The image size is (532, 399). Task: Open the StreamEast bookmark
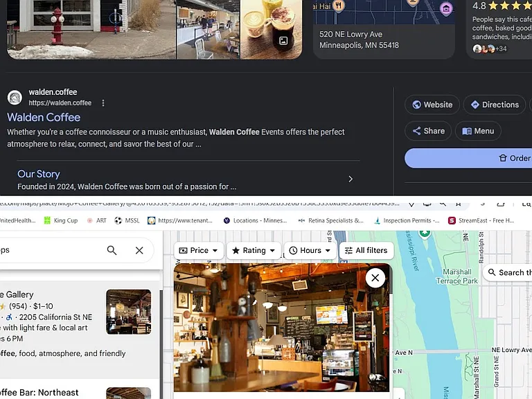[x=481, y=220]
